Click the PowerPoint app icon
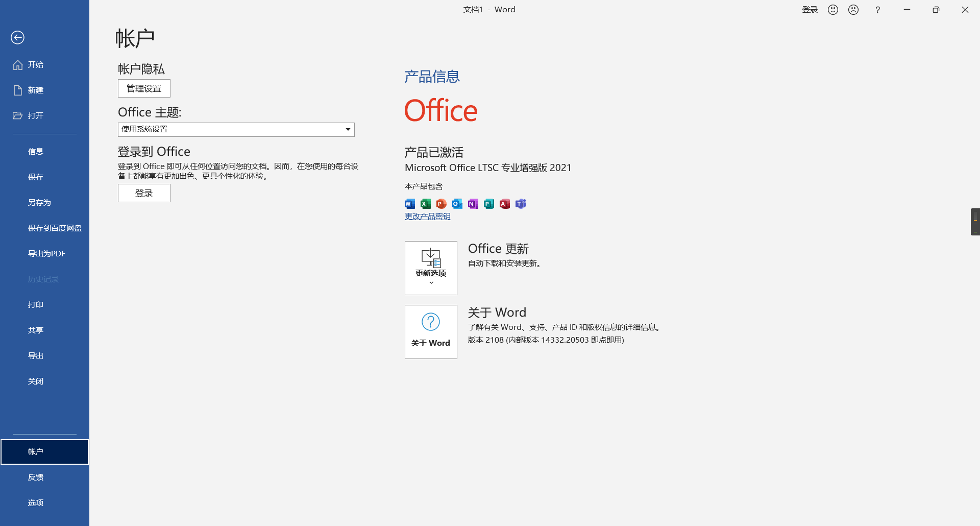The width and height of the screenshot is (980, 526). click(x=442, y=204)
